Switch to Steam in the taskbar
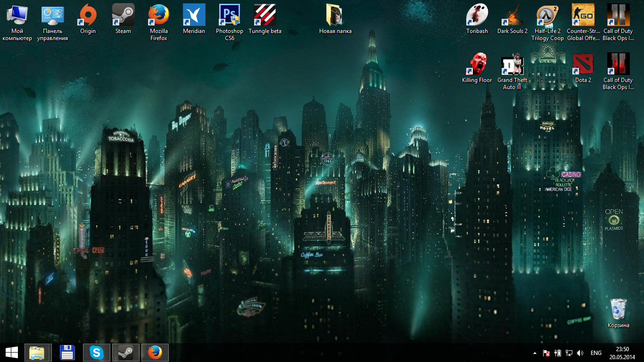This screenshot has height=362, width=644. click(x=126, y=353)
